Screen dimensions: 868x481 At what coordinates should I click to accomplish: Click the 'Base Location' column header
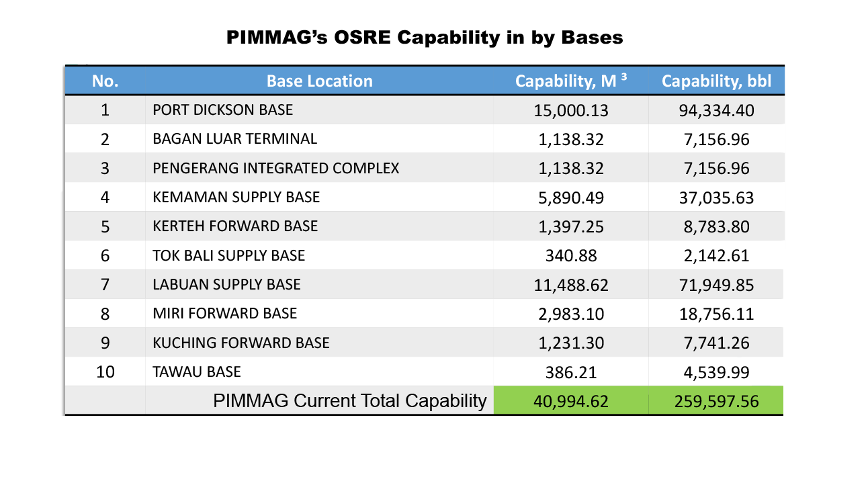319,81
